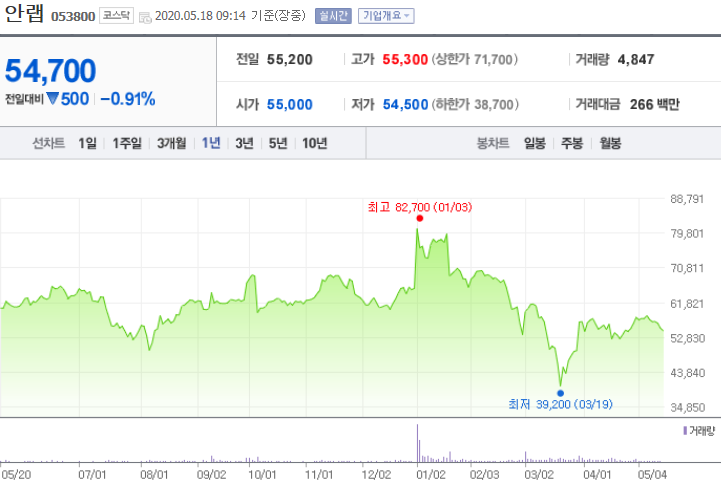Select the 10년 line chart tab

point(315,144)
